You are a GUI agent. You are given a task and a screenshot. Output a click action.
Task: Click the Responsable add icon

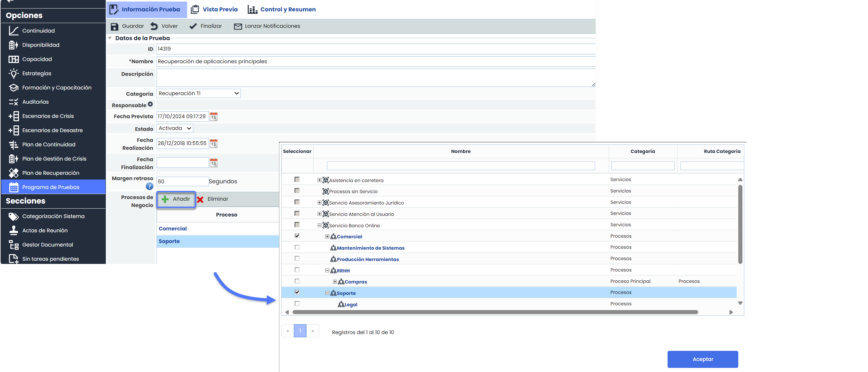150,104
